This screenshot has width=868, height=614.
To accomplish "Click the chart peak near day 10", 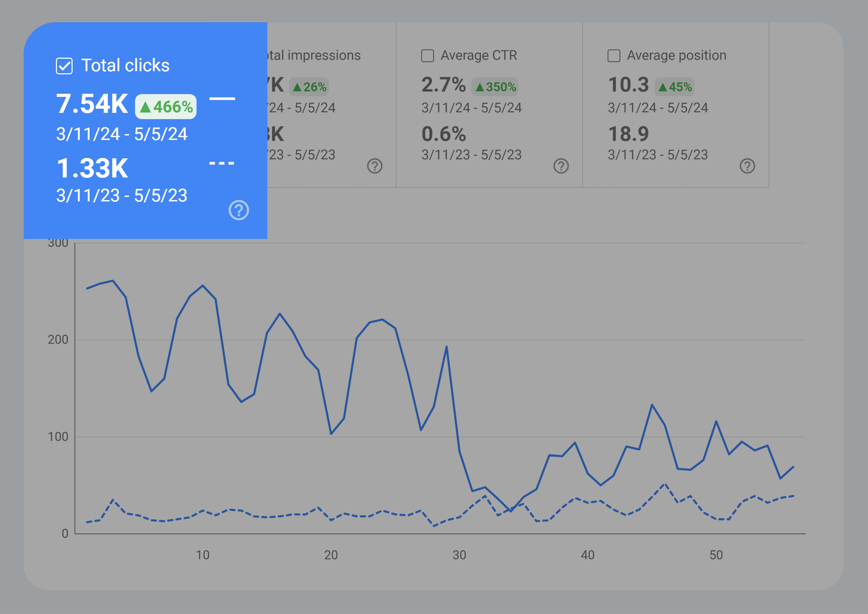I will (x=203, y=286).
